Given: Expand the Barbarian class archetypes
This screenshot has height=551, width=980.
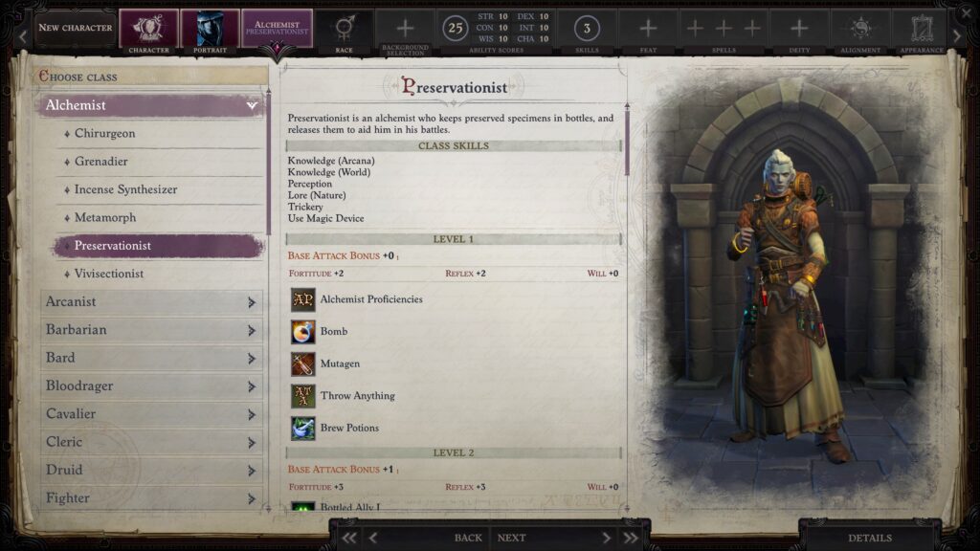Looking at the screenshot, I should (252, 330).
